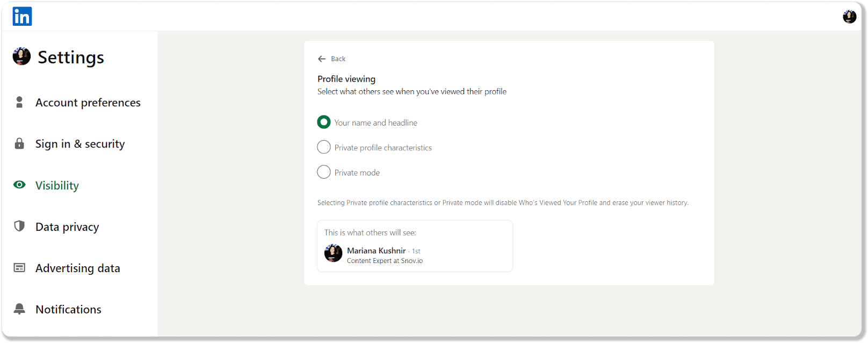This screenshot has height=343, width=868.
Task: Click the Account preferences person icon
Action: click(x=19, y=103)
